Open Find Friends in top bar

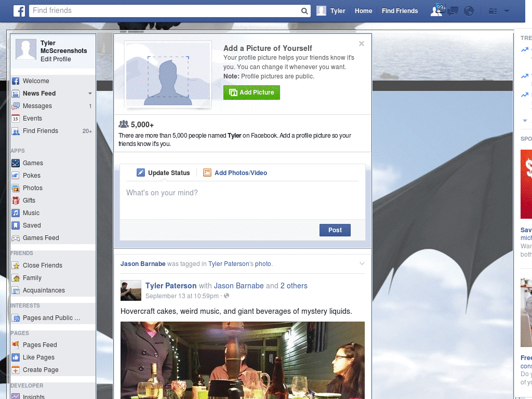[x=400, y=11]
